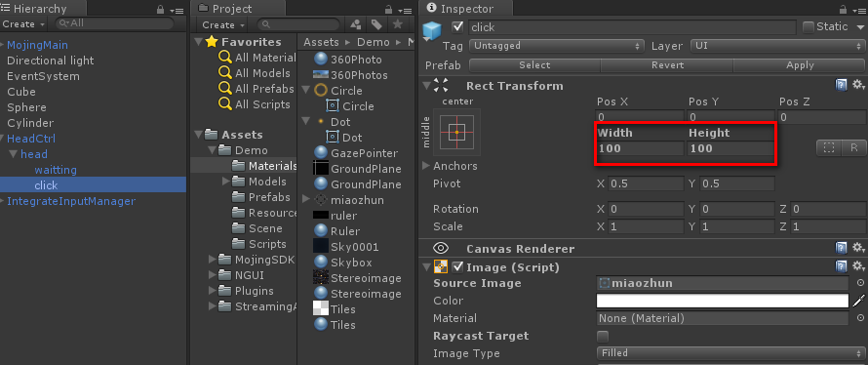
Task: Collapse the head object in Hierarchy
Action: coord(14,154)
